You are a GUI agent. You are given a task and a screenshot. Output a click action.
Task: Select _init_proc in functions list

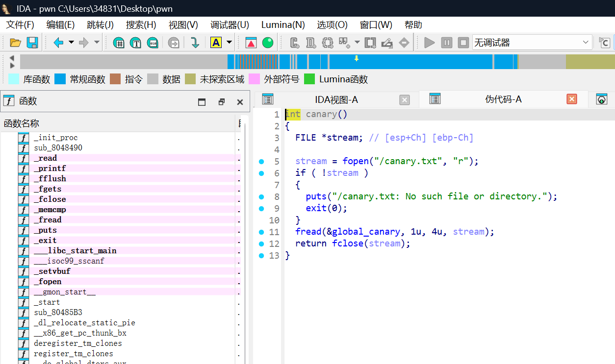(x=56, y=138)
